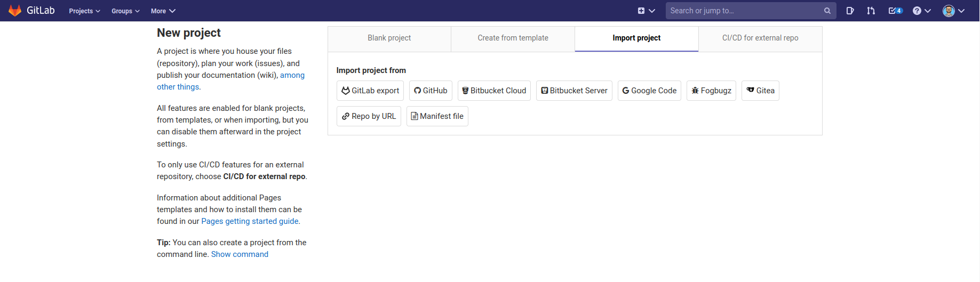Expand the More navigation menu
Viewport: 980px width, 282px height.
(163, 11)
